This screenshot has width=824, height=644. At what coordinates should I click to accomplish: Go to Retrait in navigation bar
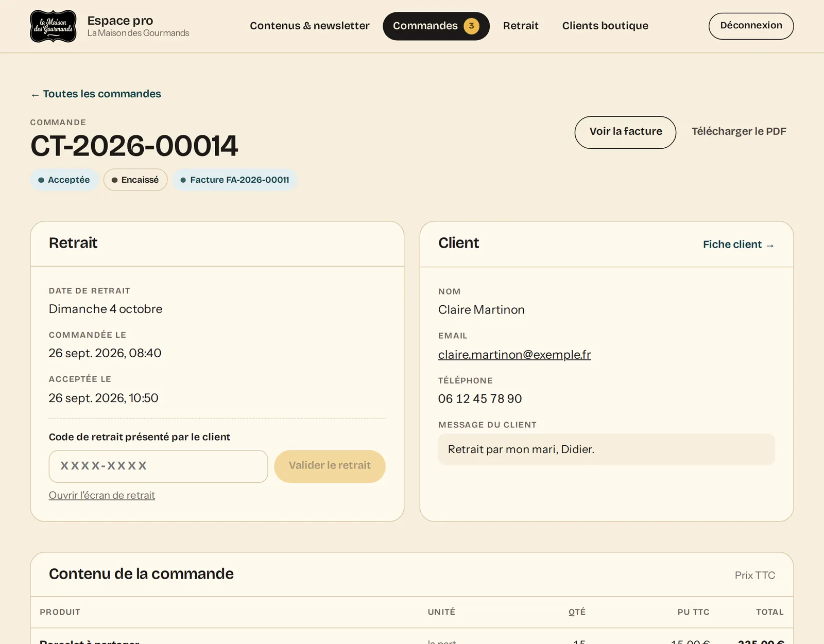click(x=521, y=26)
